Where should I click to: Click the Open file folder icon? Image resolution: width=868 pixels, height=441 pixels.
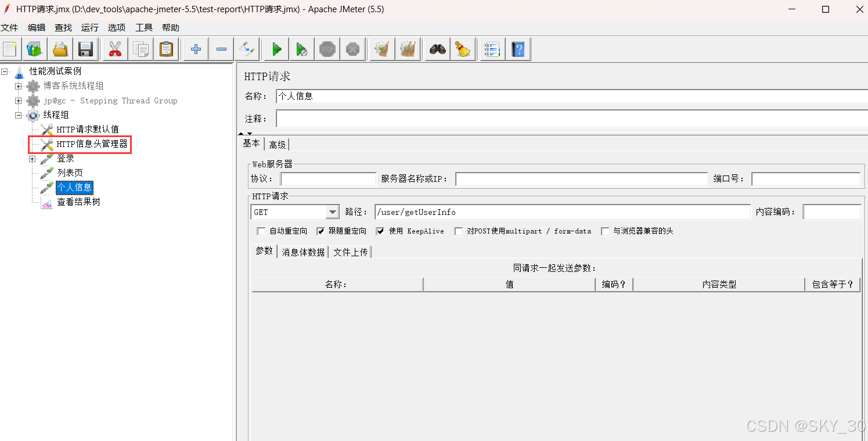pyautogui.click(x=60, y=49)
